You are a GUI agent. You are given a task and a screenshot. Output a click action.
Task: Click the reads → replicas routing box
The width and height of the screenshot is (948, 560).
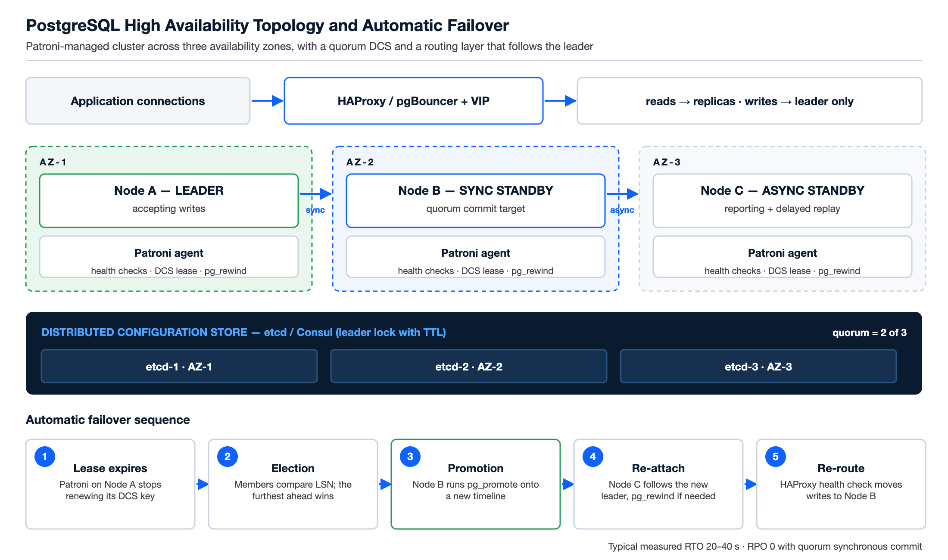click(750, 101)
